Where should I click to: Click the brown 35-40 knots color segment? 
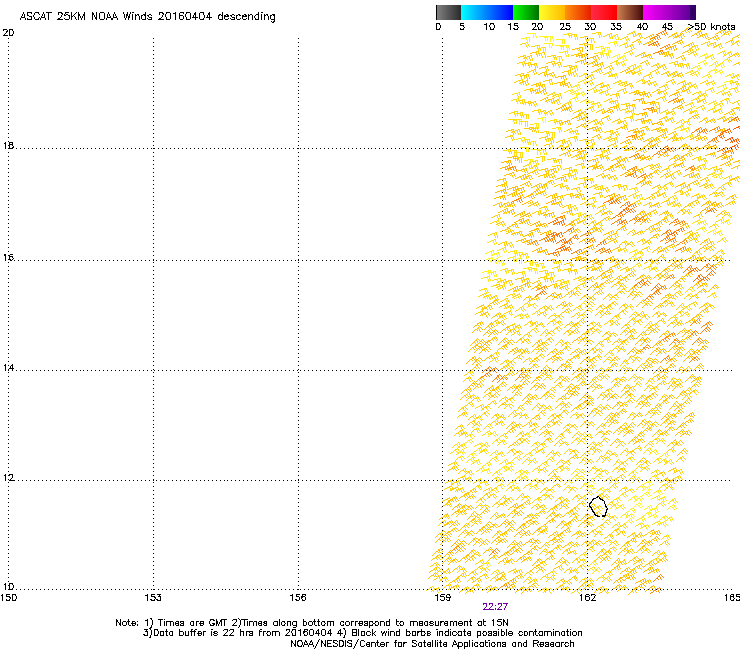630,12
